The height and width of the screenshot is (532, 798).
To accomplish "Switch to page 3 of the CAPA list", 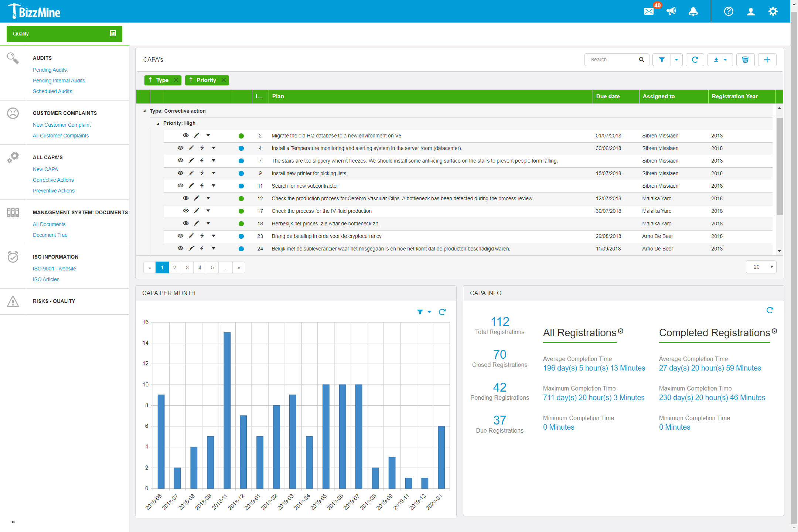I will point(187,267).
